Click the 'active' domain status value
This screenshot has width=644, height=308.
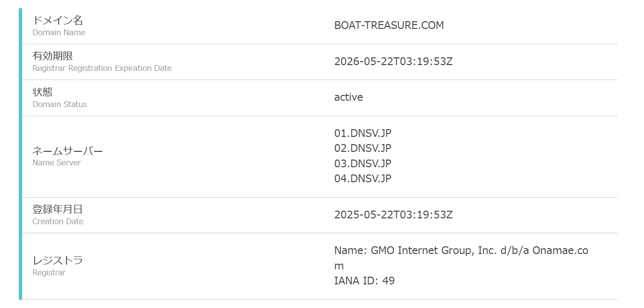(348, 97)
